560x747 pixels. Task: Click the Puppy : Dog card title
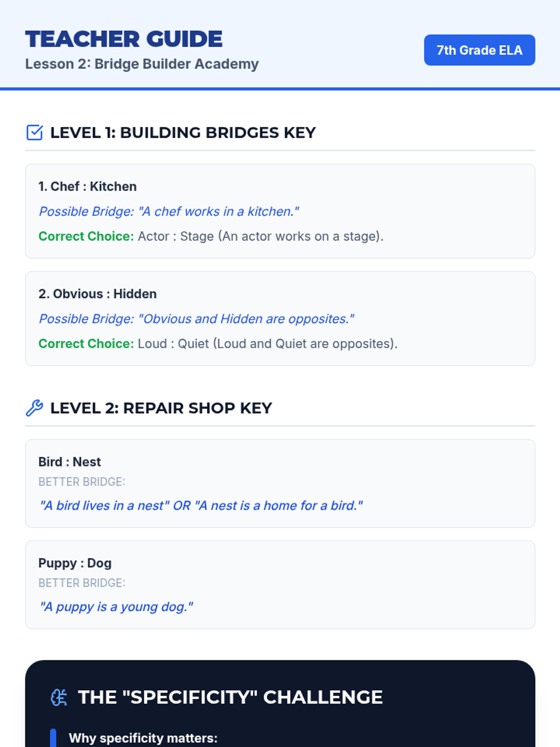pos(75,563)
